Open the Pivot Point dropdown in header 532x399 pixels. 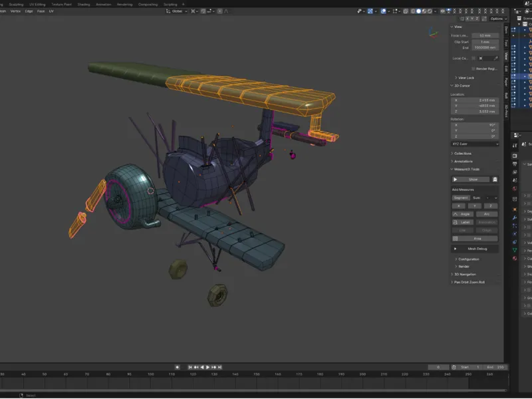click(194, 11)
